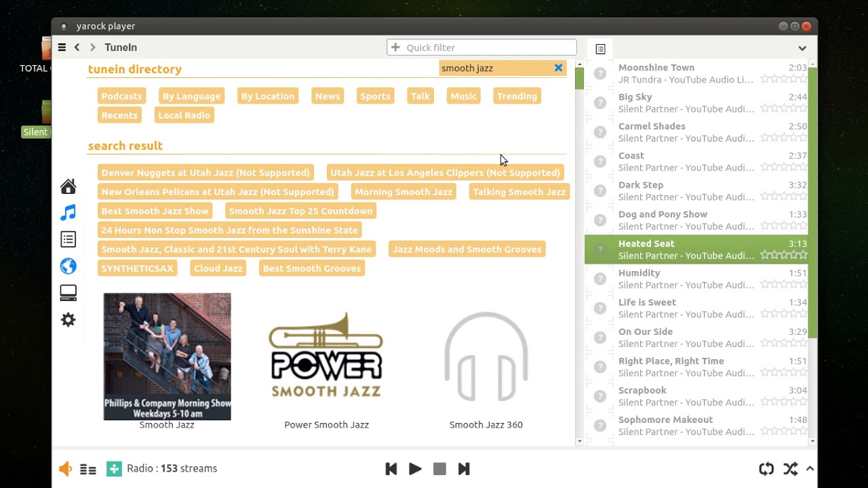Screen dimensions: 868x488
Task: Go forward with the right arrow
Action: coord(93,47)
